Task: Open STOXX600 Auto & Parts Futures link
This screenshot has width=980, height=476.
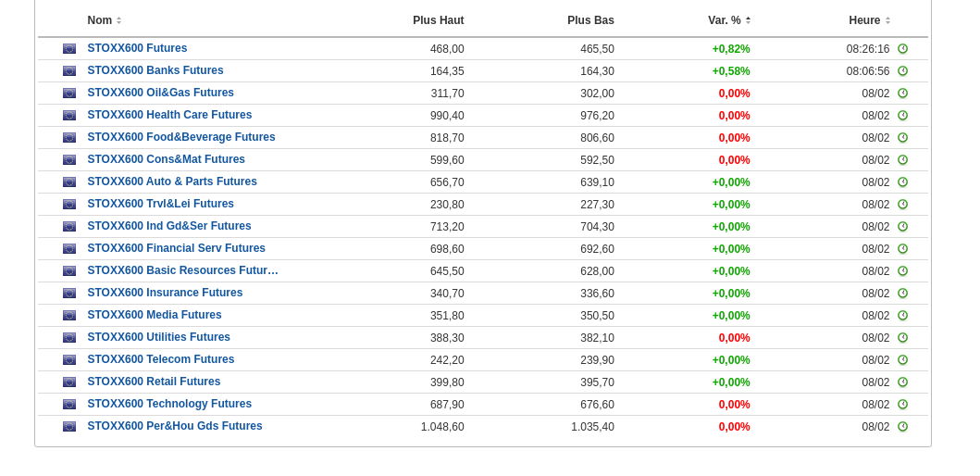Action: pyautogui.click(x=172, y=182)
